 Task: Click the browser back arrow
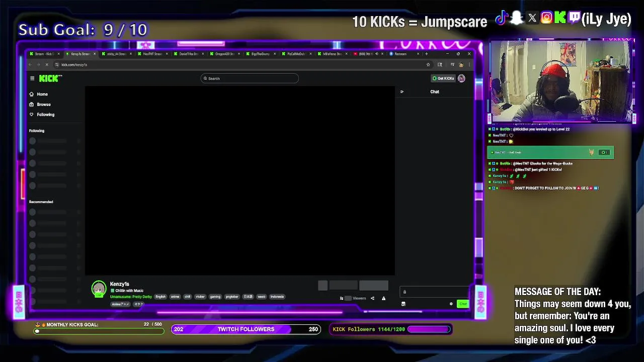[x=30, y=64]
